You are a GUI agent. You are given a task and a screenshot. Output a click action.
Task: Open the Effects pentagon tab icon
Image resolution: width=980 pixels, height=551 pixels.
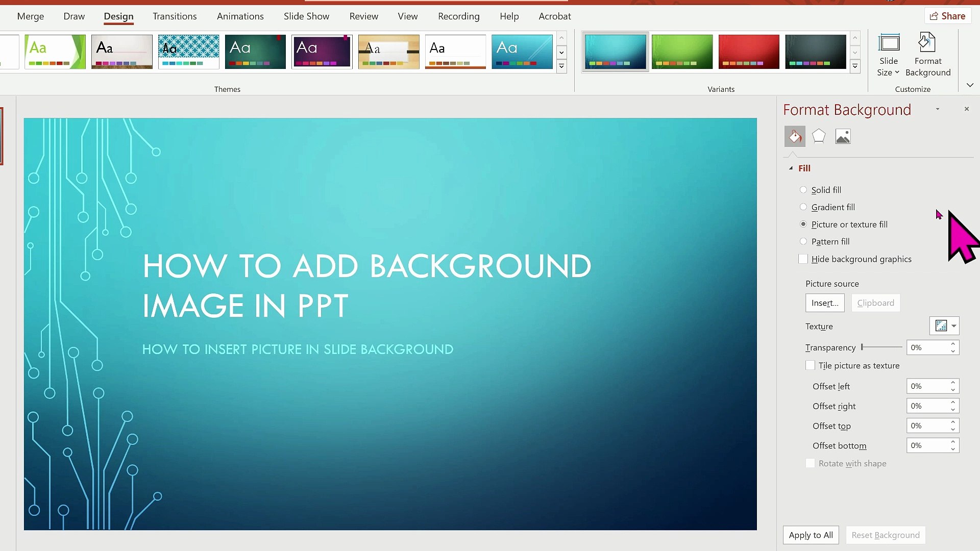tap(819, 136)
